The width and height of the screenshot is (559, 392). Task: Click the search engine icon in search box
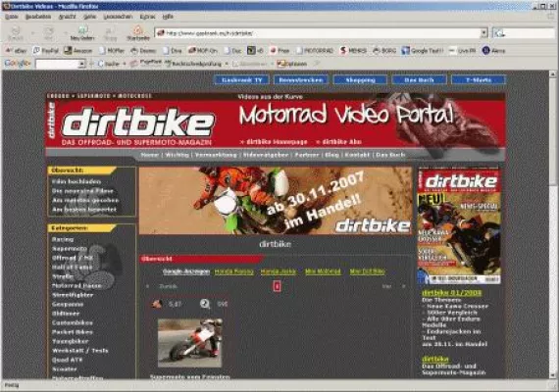tap(499, 33)
